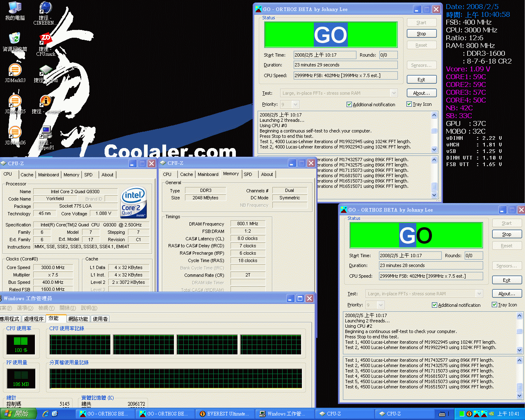Click the CPU 使用率 100 % gauge
This screenshot has height=420, width=525.
point(21,345)
